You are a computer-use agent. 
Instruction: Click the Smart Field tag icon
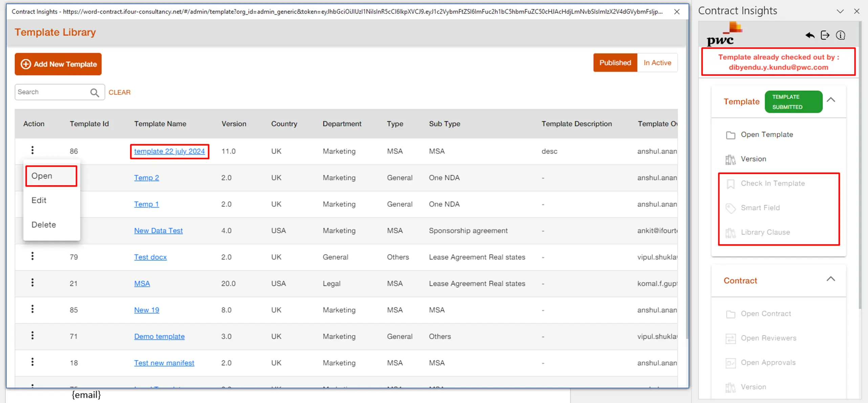tap(731, 208)
